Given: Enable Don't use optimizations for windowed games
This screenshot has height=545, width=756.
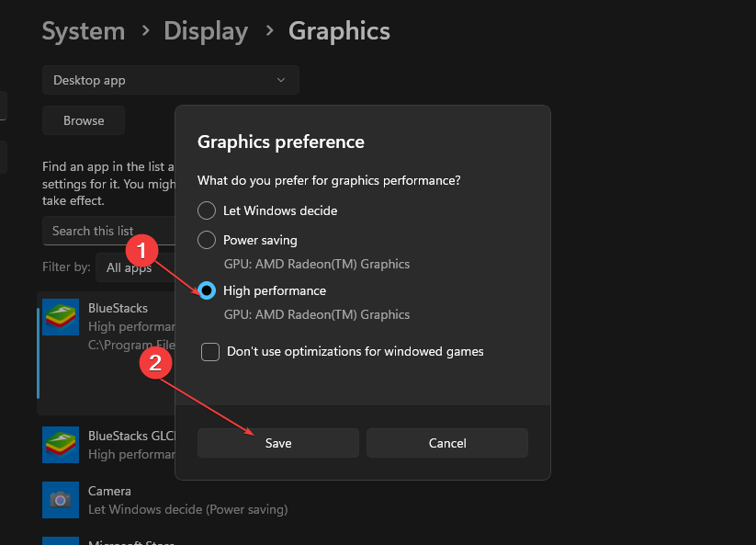Looking at the screenshot, I should tap(209, 351).
